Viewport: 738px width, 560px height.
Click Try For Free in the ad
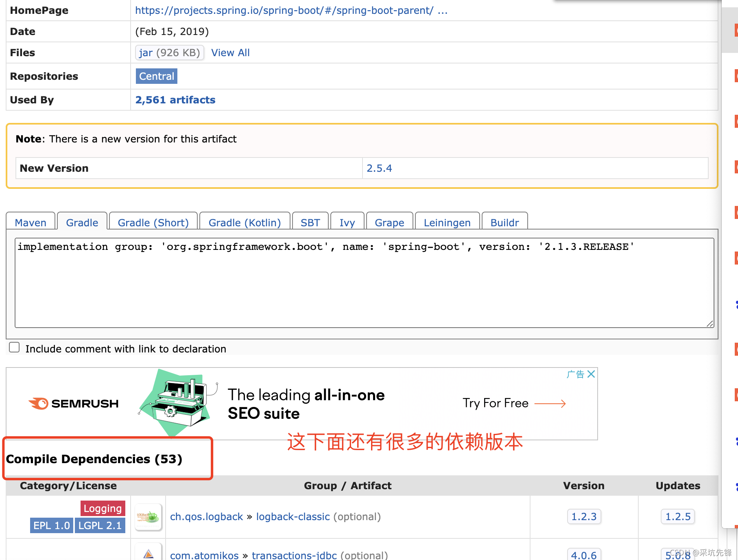(x=514, y=403)
